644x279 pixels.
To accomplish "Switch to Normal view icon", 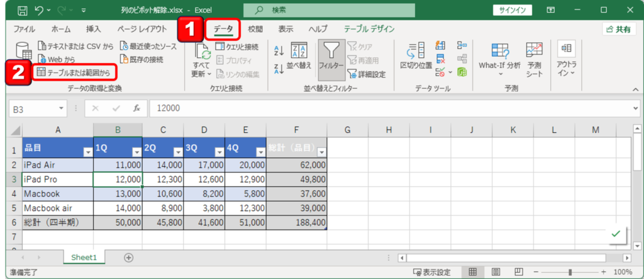I will [x=472, y=271].
